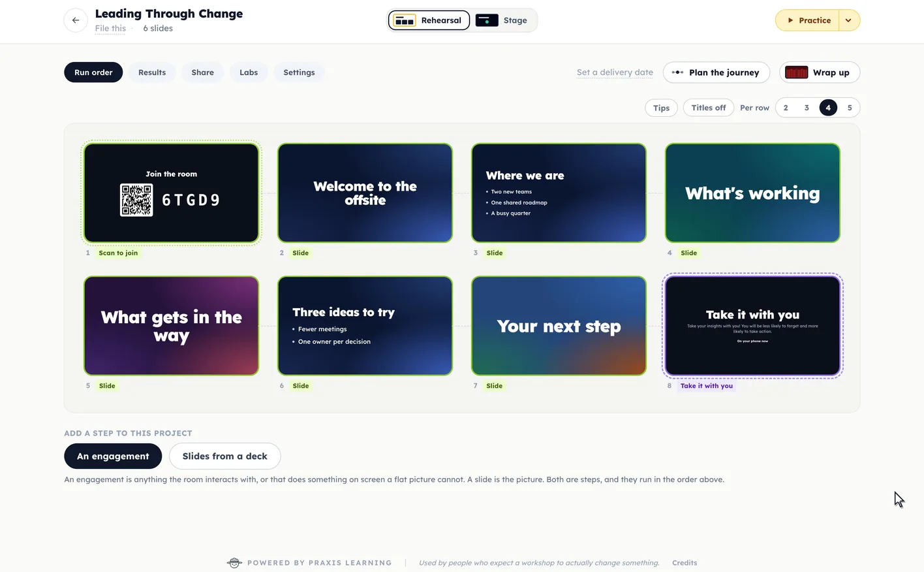The height and width of the screenshot is (572, 924).
Task: Click the Slide tag under step 6
Action: tap(301, 386)
